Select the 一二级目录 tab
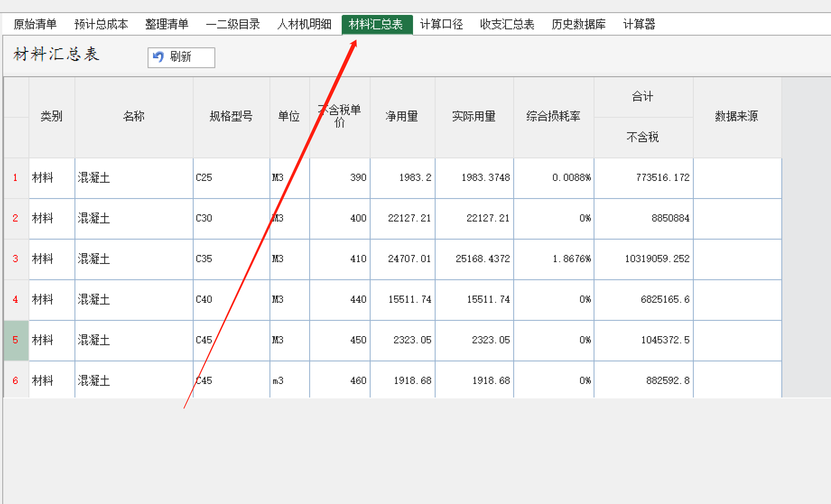This screenshot has width=831, height=504. pos(233,24)
